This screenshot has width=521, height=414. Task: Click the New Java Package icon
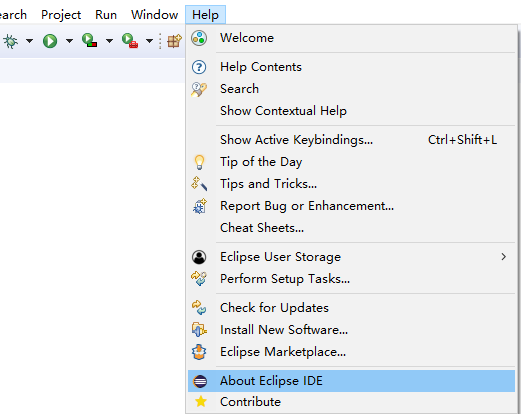point(174,41)
